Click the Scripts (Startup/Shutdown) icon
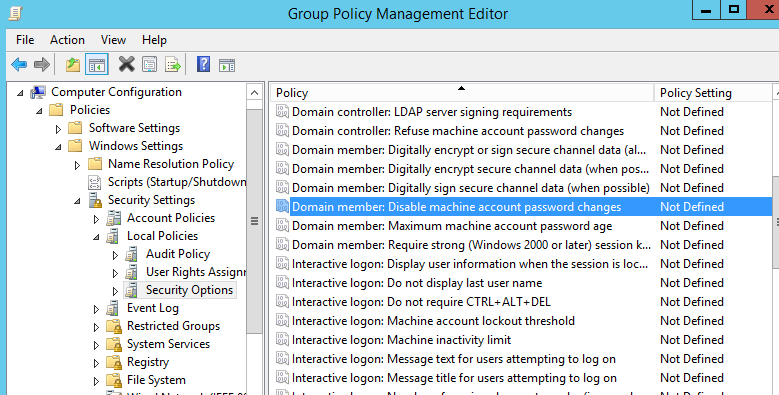779x395 pixels. tap(95, 182)
